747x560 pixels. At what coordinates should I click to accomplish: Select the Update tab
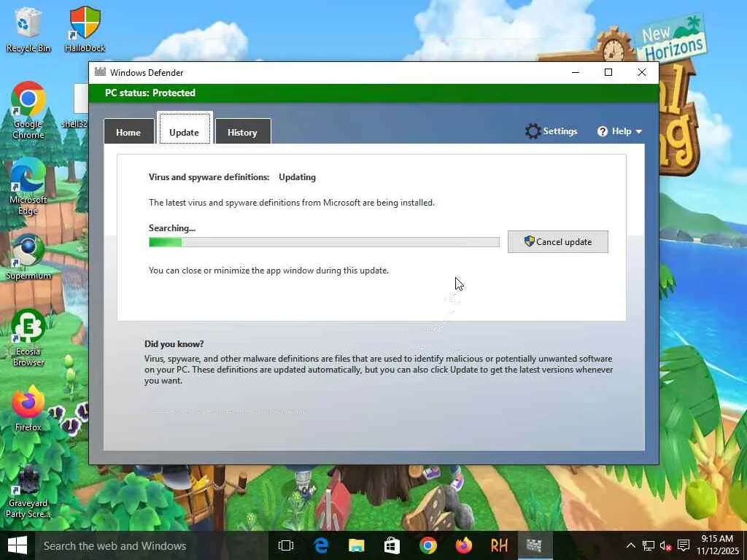[x=185, y=130]
